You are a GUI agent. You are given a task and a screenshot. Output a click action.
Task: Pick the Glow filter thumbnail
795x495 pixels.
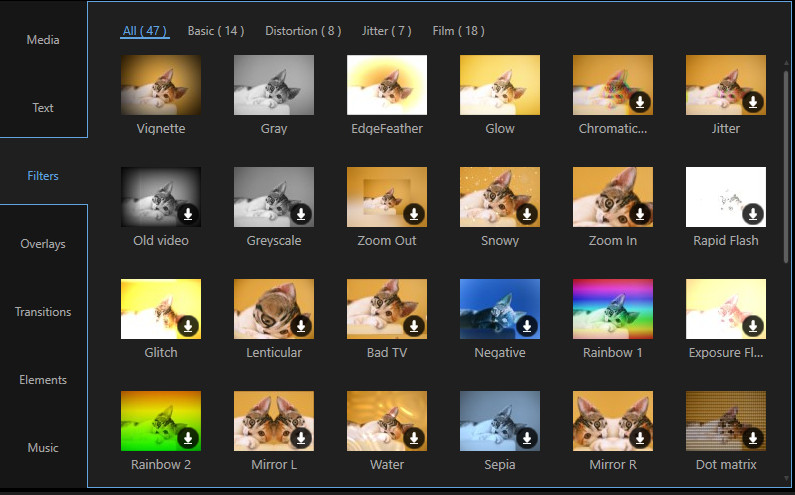tap(500, 85)
